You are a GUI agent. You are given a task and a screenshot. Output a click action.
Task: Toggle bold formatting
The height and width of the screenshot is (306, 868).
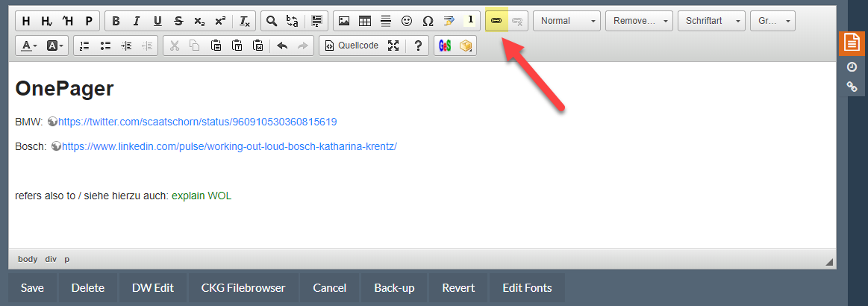click(x=116, y=21)
